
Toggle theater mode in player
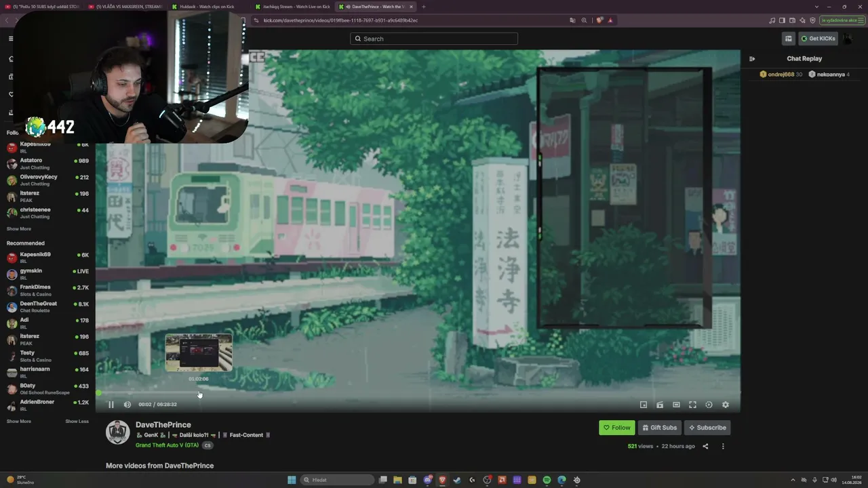[x=676, y=405]
